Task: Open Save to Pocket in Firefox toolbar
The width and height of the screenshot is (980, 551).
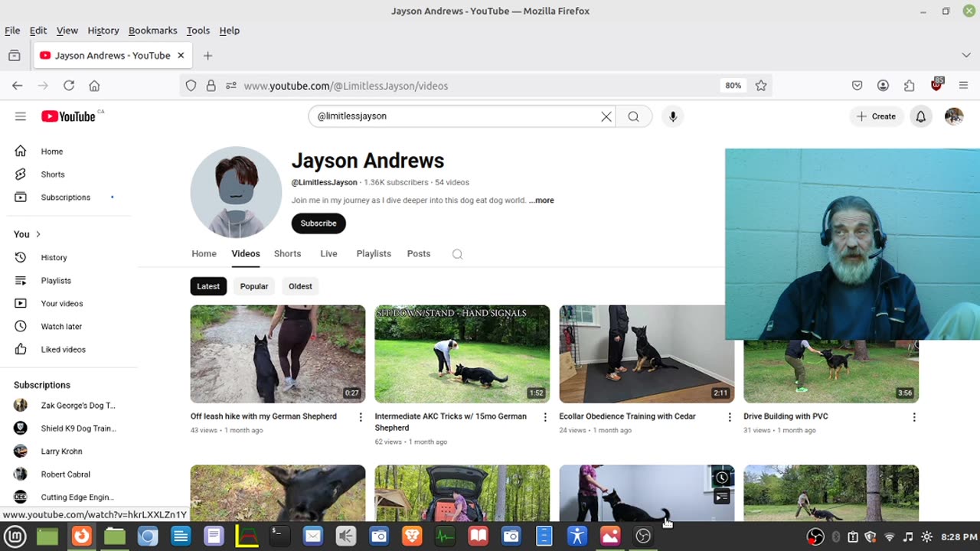Action: point(857,86)
